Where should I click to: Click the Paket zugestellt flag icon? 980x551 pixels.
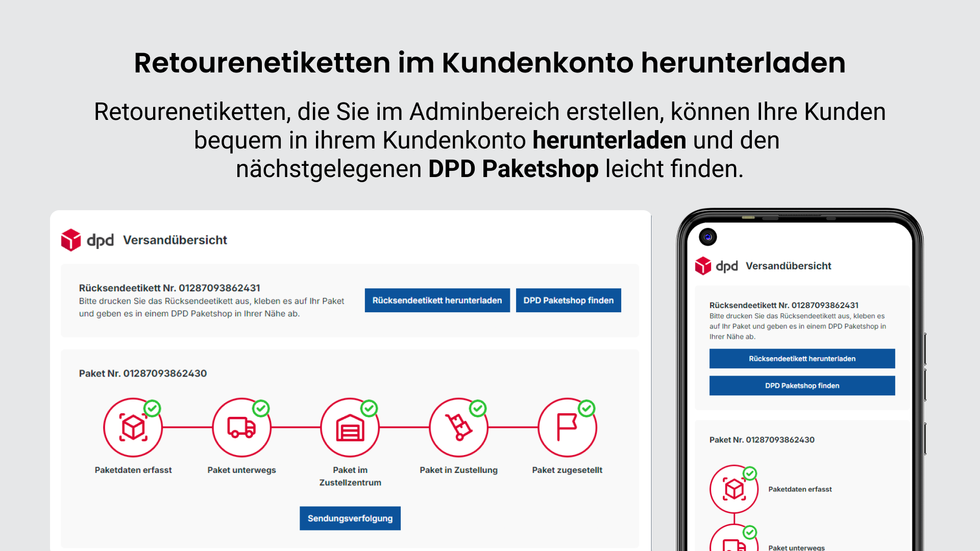[x=567, y=428]
